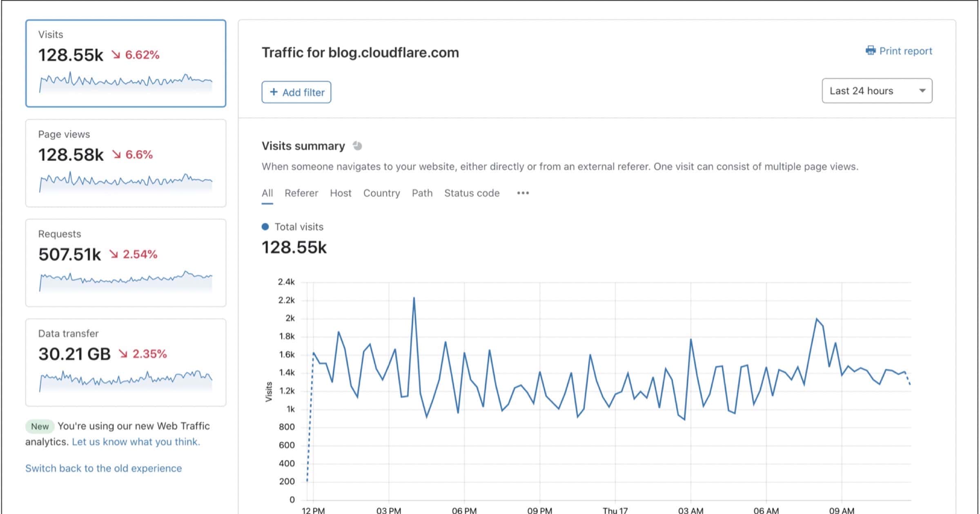Viewport: 980px width, 514px height.
Task: Open the Country tab
Action: point(382,193)
